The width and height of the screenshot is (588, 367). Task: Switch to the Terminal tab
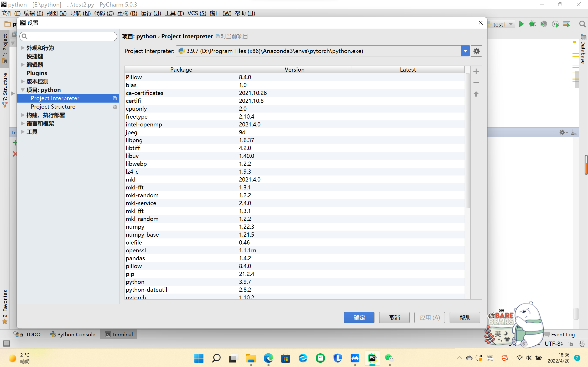coord(119,334)
